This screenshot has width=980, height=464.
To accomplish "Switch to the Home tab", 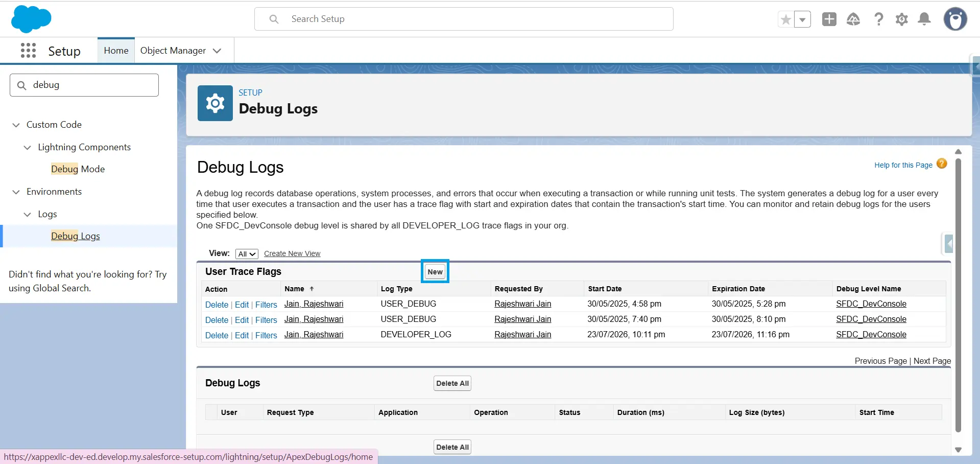I will 116,51.
